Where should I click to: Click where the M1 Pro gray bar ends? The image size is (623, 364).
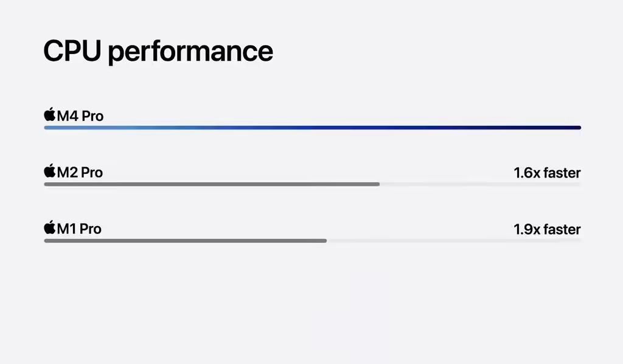point(325,241)
